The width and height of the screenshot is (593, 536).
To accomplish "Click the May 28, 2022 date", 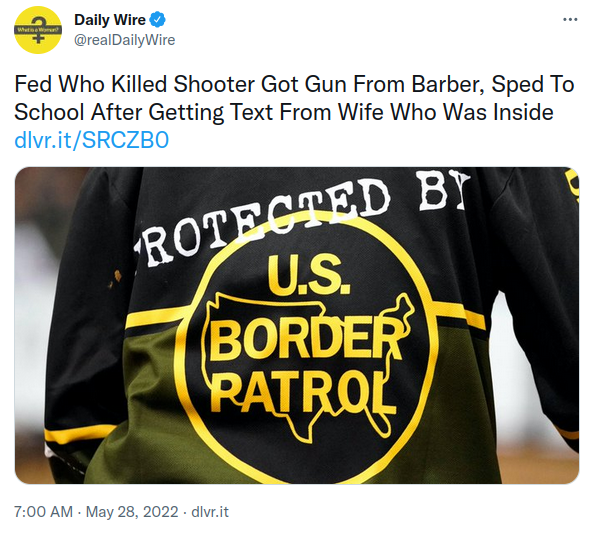I will [x=132, y=512].
